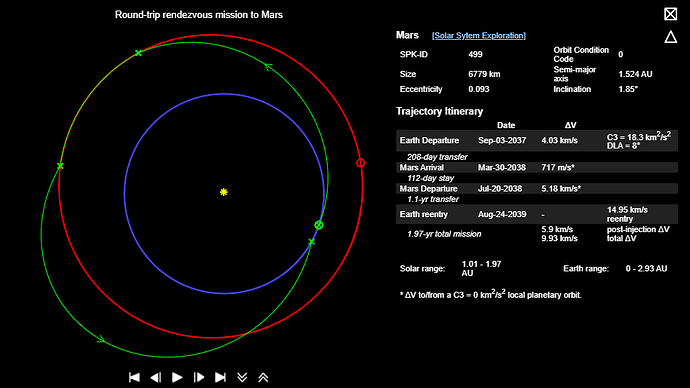Click the double-chevron up speed icon
690x388 pixels.
coord(263,377)
